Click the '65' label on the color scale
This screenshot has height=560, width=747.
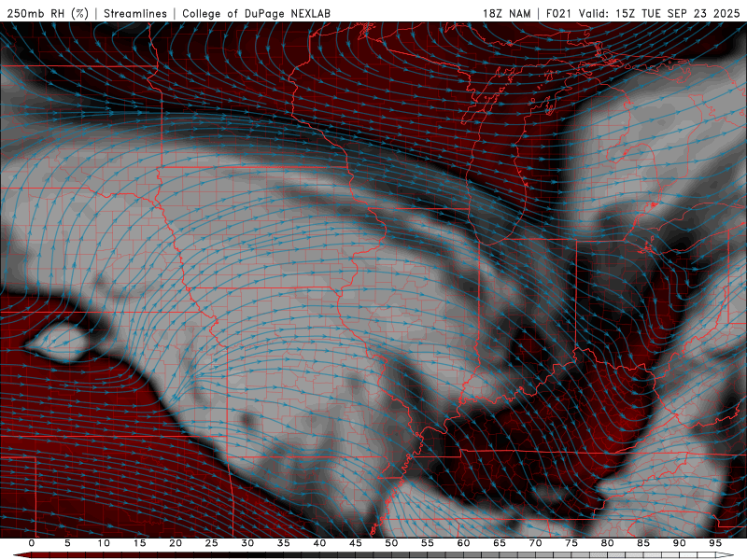click(x=499, y=543)
